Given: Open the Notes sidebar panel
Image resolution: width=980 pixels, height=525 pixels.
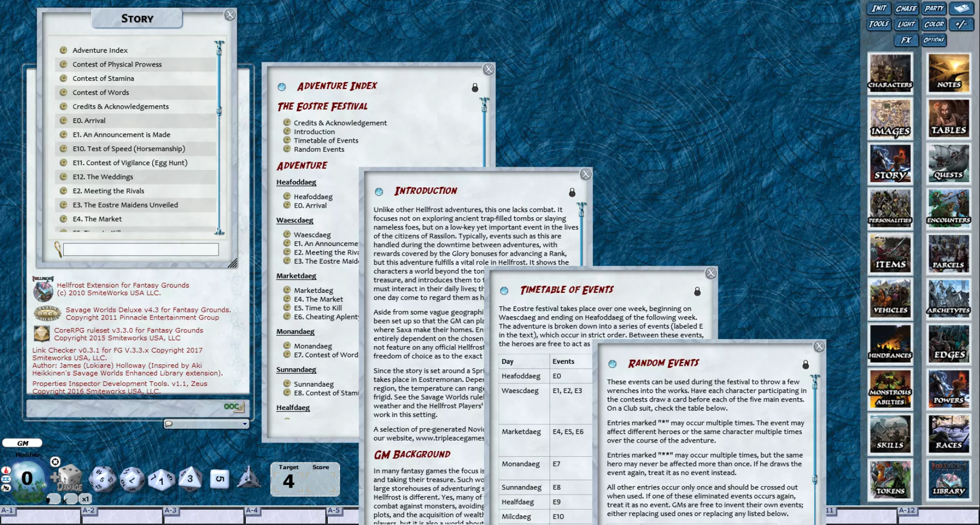Looking at the screenshot, I should tap(949, 73).
